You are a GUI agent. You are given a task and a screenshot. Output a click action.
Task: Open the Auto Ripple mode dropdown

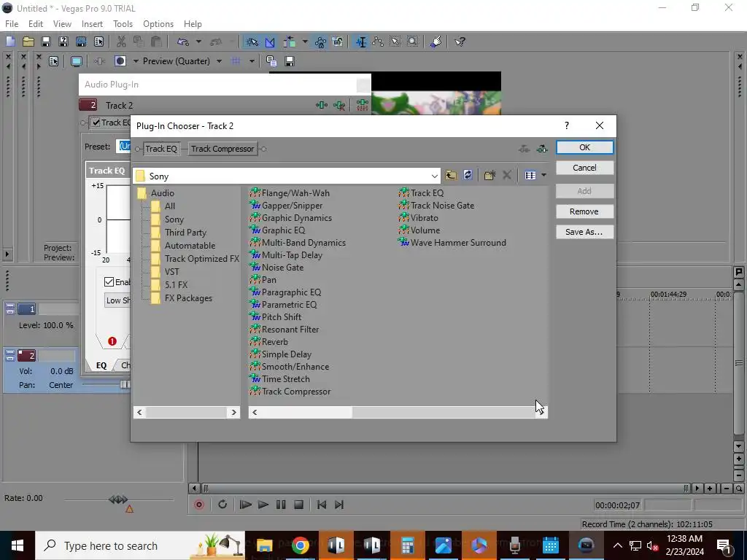(305, 42)
